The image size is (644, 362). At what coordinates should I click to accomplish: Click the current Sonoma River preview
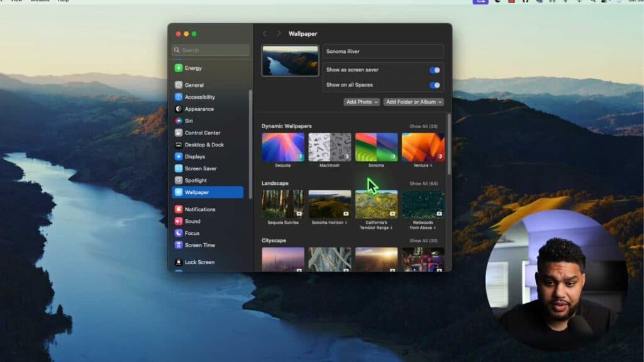point(291,61)
